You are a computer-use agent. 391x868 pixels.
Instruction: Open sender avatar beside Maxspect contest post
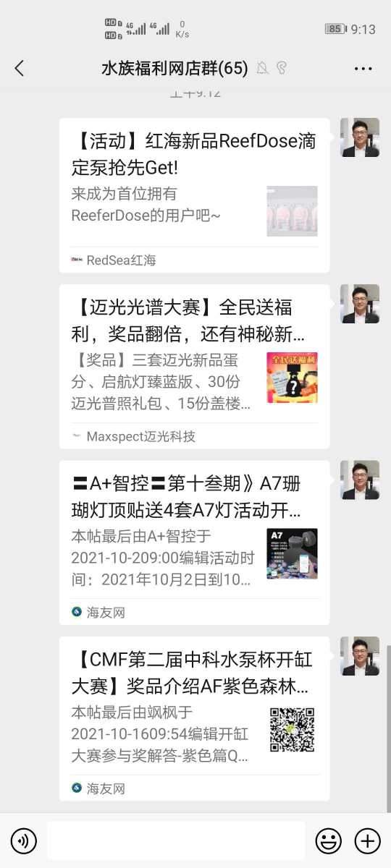(360, 304)
